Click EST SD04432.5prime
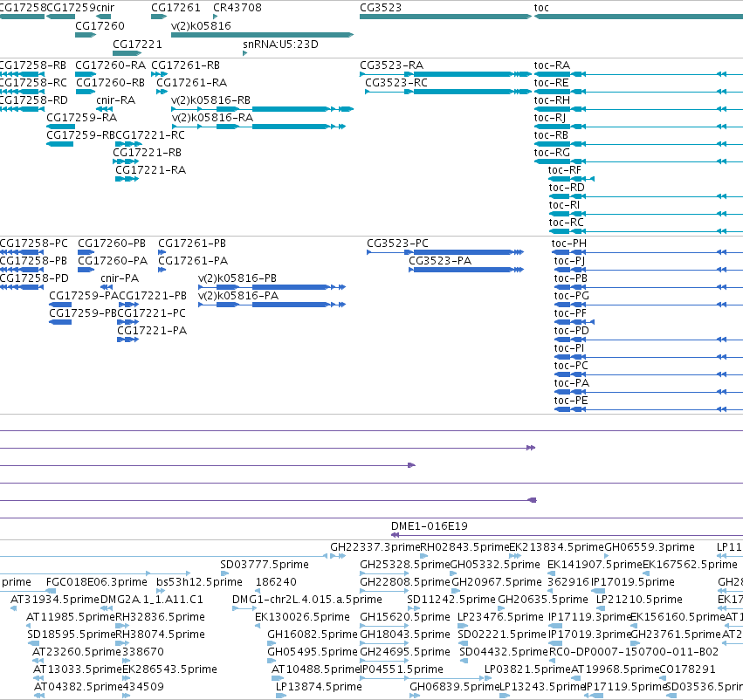 pyautogui.click(x=464, y=661)
